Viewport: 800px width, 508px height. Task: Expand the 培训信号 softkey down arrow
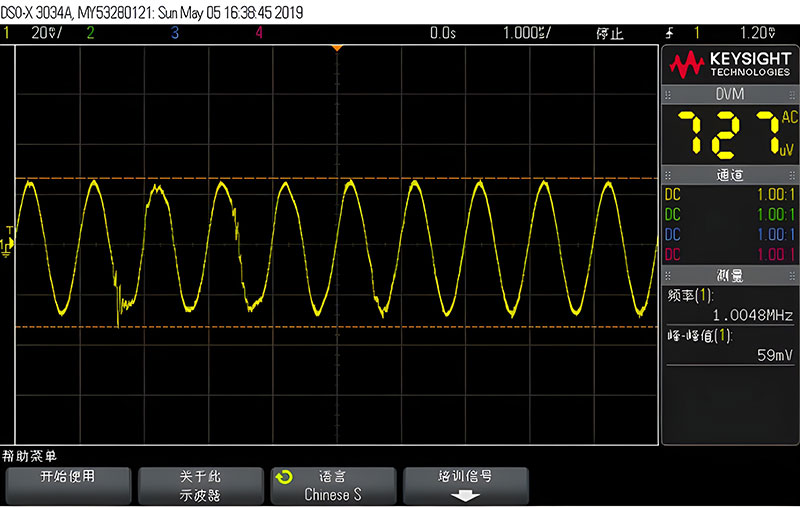[x=466, y=495]
